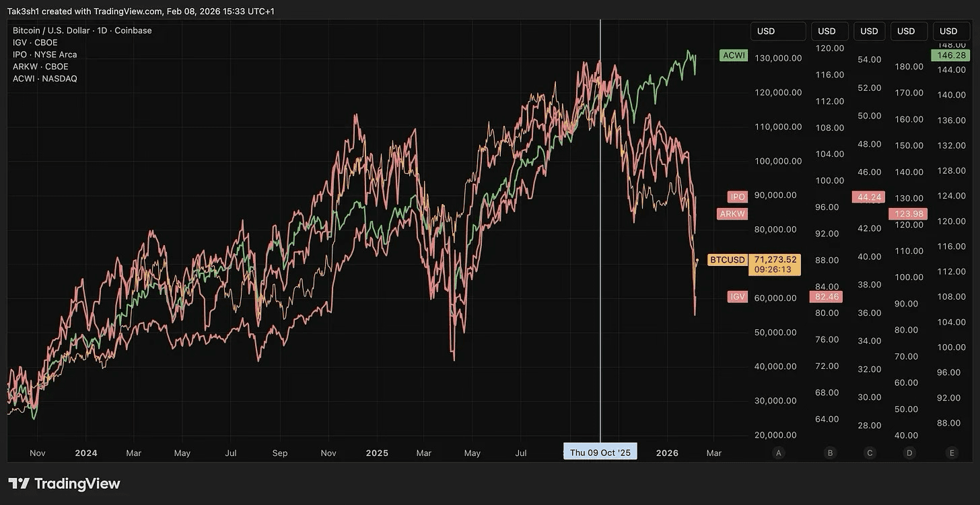Click the 71,273.52 Bitcoin price tag
The image size is (980, 505).
tap(775, 259)
